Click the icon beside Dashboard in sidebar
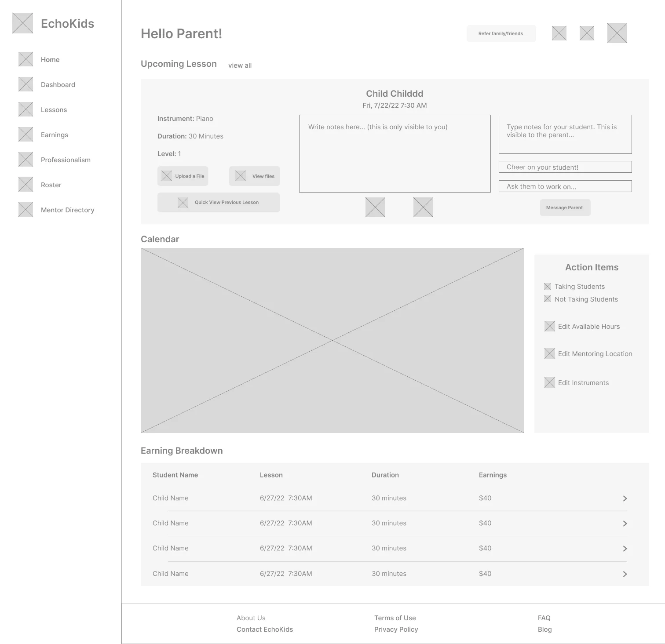This screenshot has width=665, height=644. tap(26, 84)
